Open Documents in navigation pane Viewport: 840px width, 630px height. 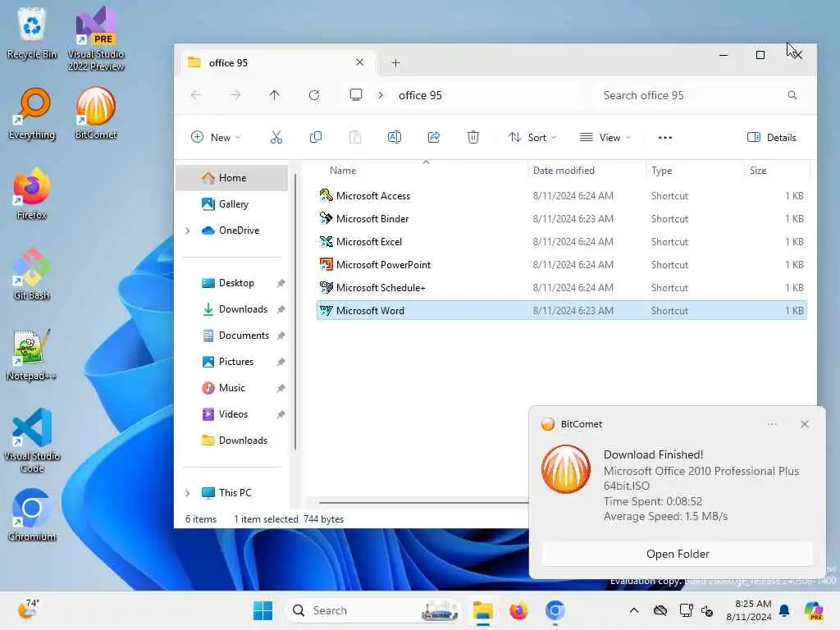(231, 336)
